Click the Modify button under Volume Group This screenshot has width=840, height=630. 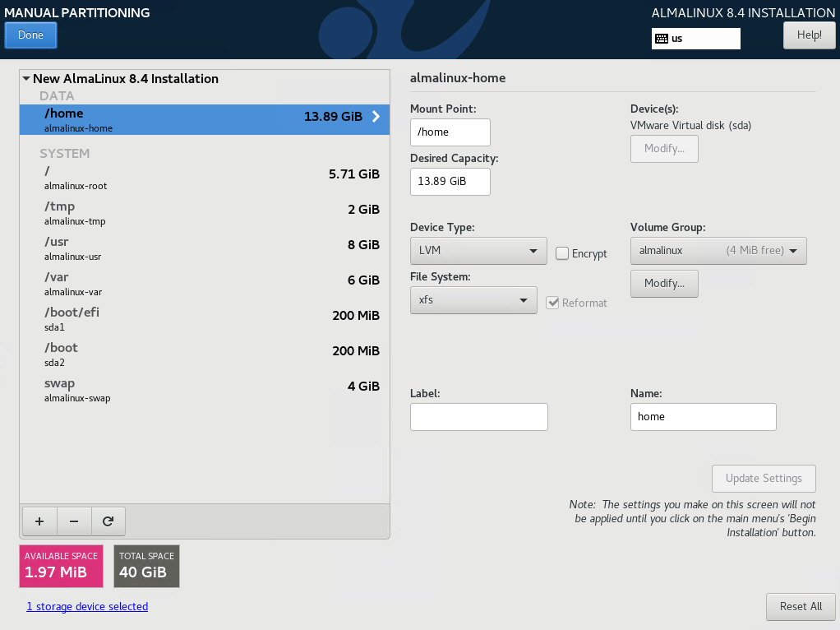tap(664, 283)
